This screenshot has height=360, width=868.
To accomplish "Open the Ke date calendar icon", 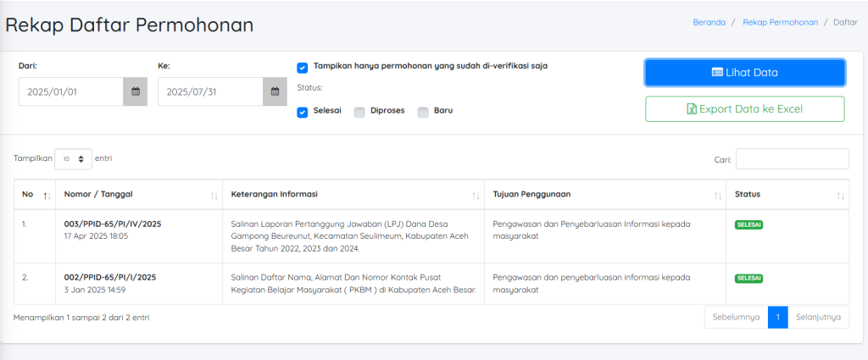I will pos(275,91).
